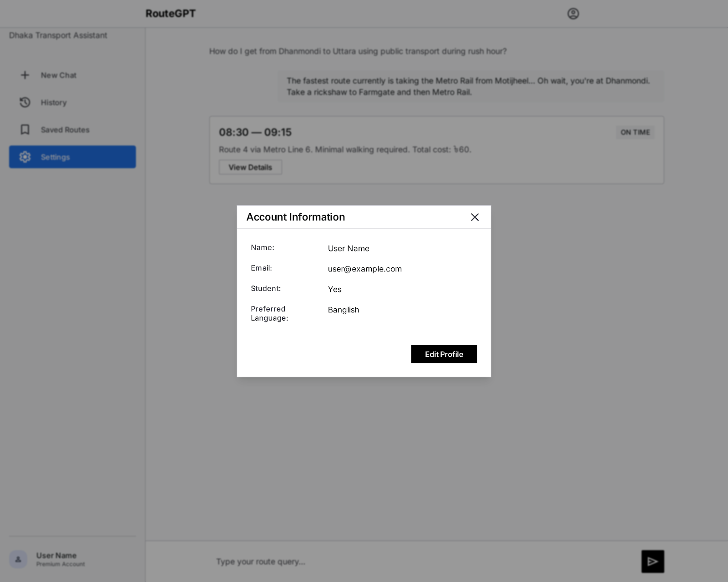
Task: Click the Email label in dialog
Action: point(261,268)
